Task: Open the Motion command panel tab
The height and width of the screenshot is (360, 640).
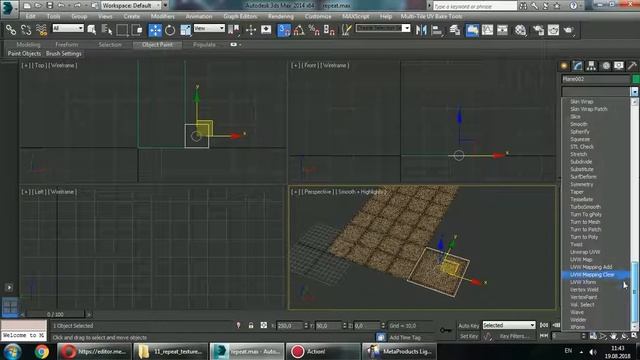Action: pyautogui.click(x=606, y=66)
